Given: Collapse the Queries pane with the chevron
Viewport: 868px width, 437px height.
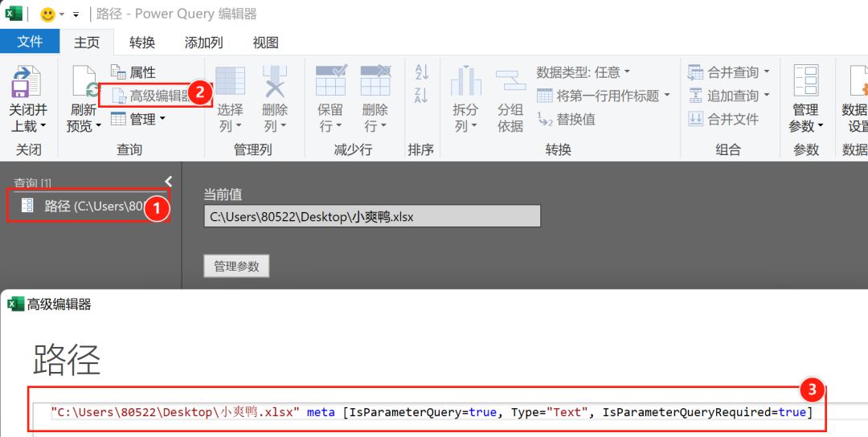Looking at the screenshot, I should (168, 182).
